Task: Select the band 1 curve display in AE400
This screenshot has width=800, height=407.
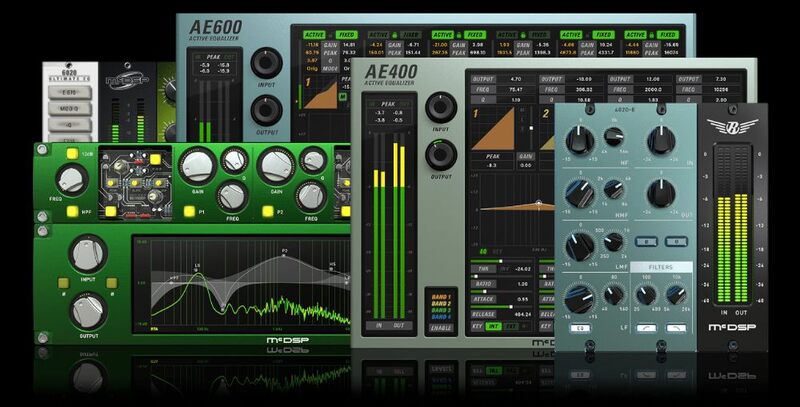Action: [493, 128]
